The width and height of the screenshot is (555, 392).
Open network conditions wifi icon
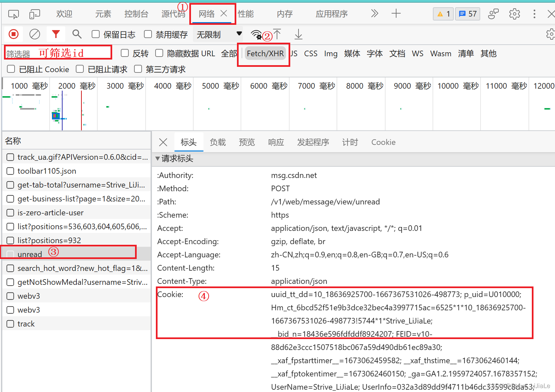click(x=256, y=34)
